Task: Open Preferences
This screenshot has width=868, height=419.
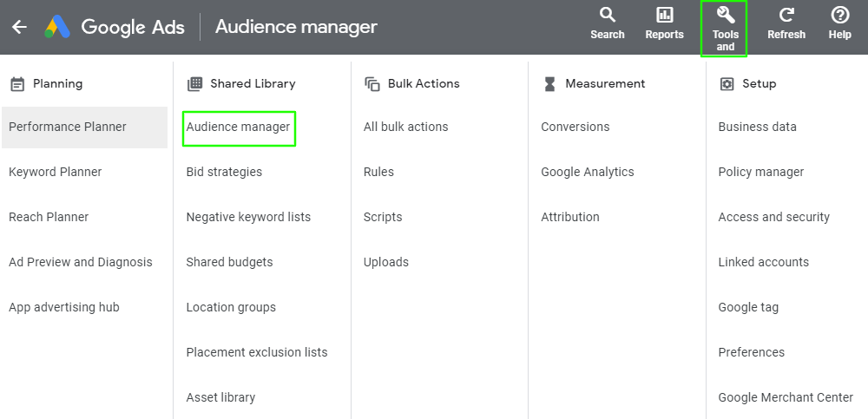Action: pos(751,352)
